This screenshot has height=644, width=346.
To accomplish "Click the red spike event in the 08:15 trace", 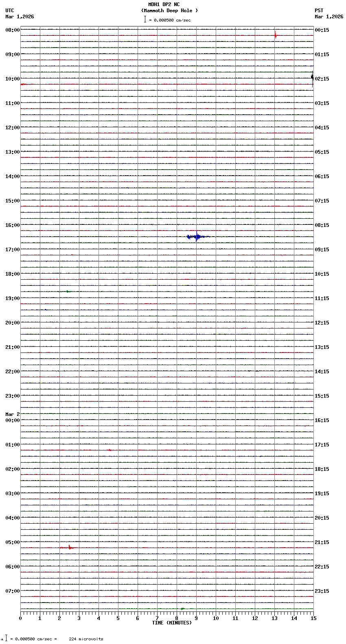I will 276,35.
